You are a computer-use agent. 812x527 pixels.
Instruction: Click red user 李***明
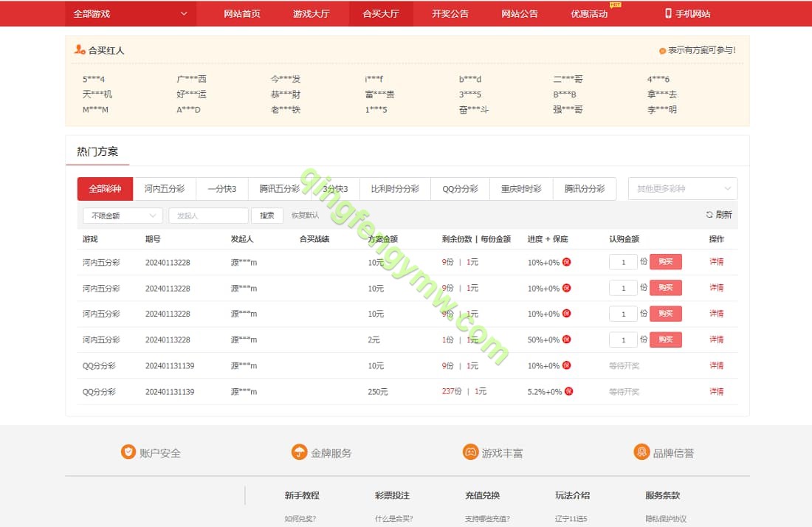(x=662, y=109)
